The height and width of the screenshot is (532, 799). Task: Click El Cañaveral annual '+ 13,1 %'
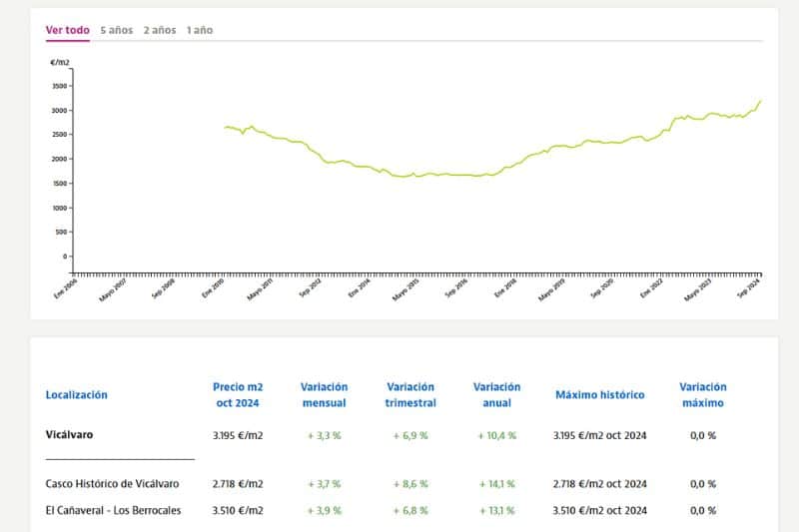(x=496, y=511)
